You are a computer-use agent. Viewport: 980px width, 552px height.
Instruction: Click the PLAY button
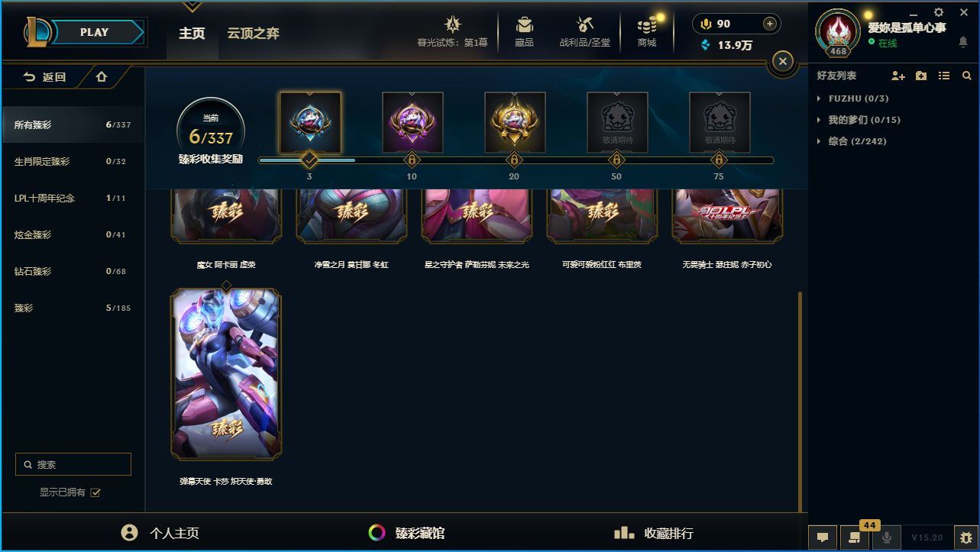click(95, 32)
